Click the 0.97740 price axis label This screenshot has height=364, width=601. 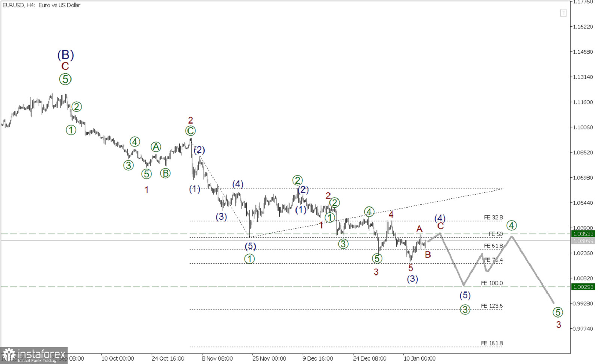583,329
